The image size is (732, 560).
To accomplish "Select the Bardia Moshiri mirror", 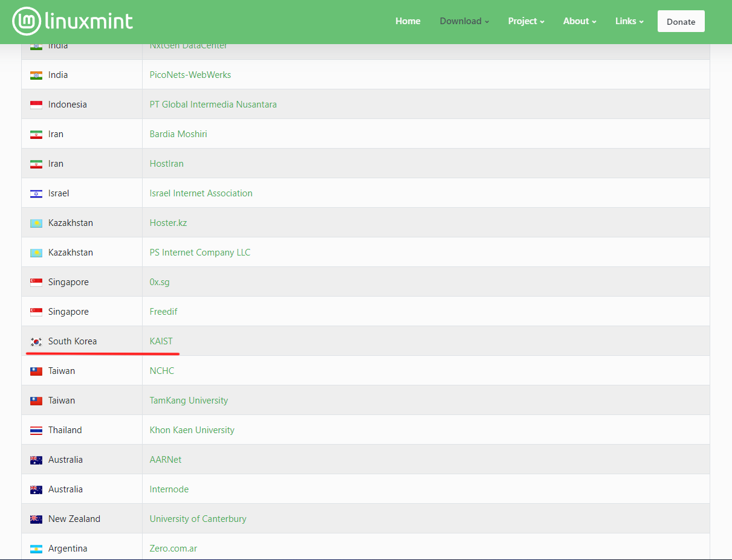I will pyautogui.click(x=178, y=134).
